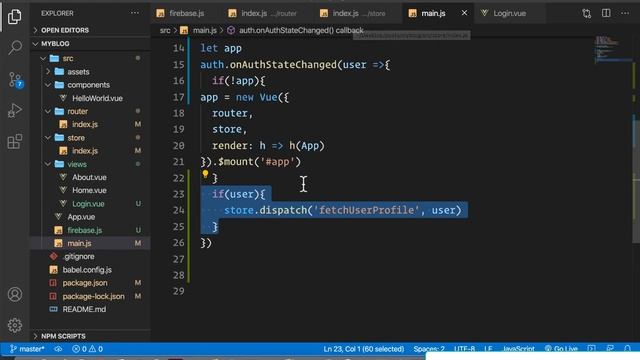The width and height of the screenshot is (640, 360).
Task: Open About.vue in the explorer
Action: tap(89, 177)
